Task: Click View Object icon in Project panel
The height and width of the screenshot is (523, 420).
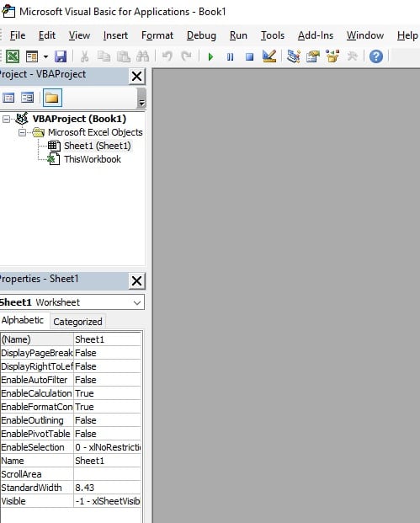Action: coord(27,98)
